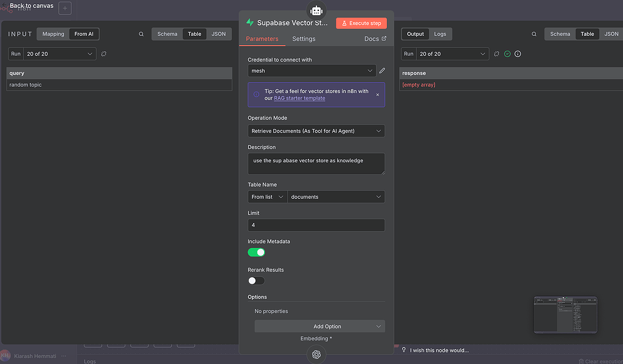Open the documents table name dropdown

point(336,197)
